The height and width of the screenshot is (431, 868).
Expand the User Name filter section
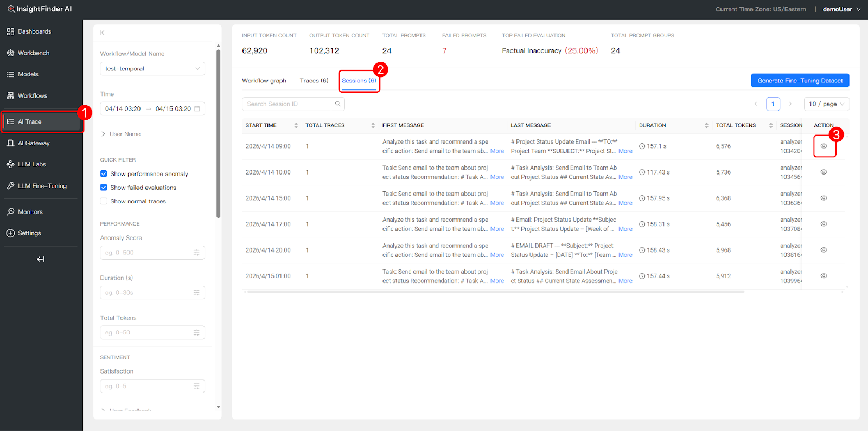pyautogui.click(x=125, y=134)
